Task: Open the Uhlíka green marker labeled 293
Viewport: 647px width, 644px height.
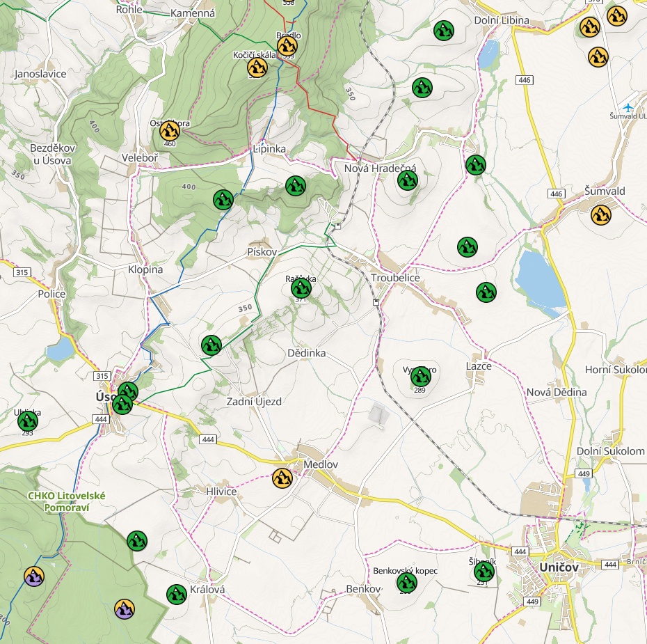Action: (x=28, y=421)
